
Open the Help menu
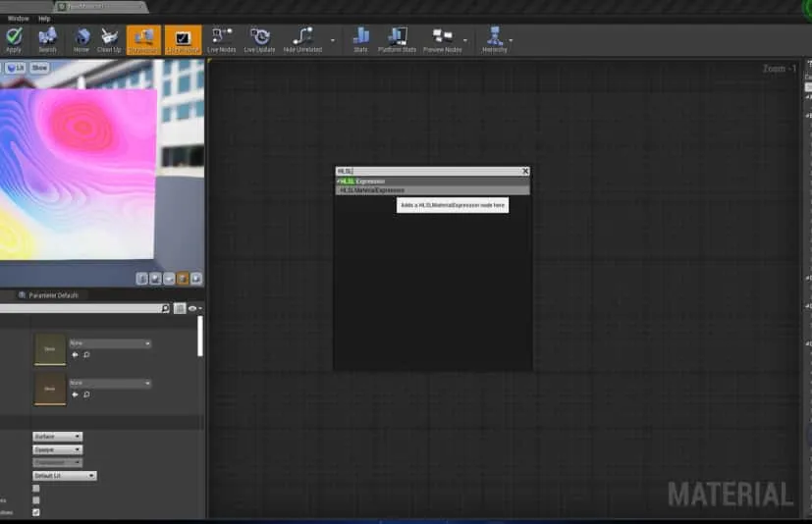(x=44, y=19)
